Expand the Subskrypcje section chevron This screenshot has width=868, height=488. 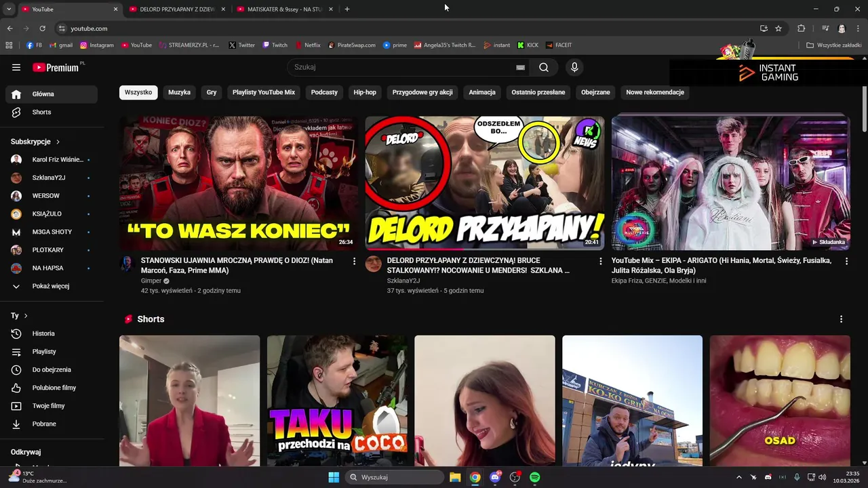pos(58,142)
